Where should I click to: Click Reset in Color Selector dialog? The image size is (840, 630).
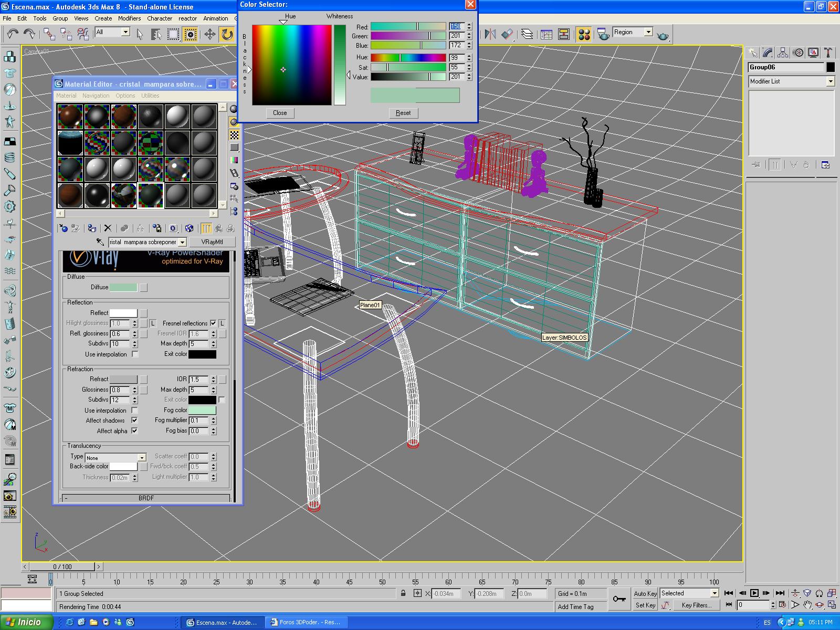[x=403, y=113]
